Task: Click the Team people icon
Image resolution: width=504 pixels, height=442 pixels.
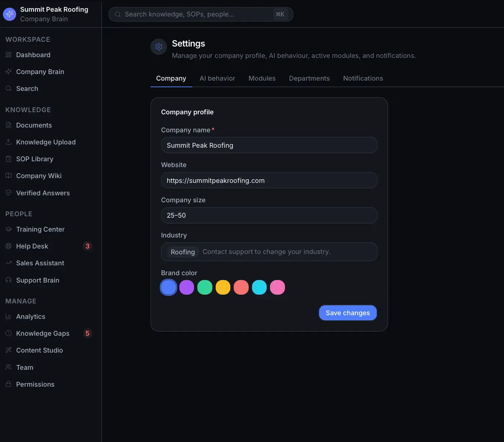Action: pos(8,367)
